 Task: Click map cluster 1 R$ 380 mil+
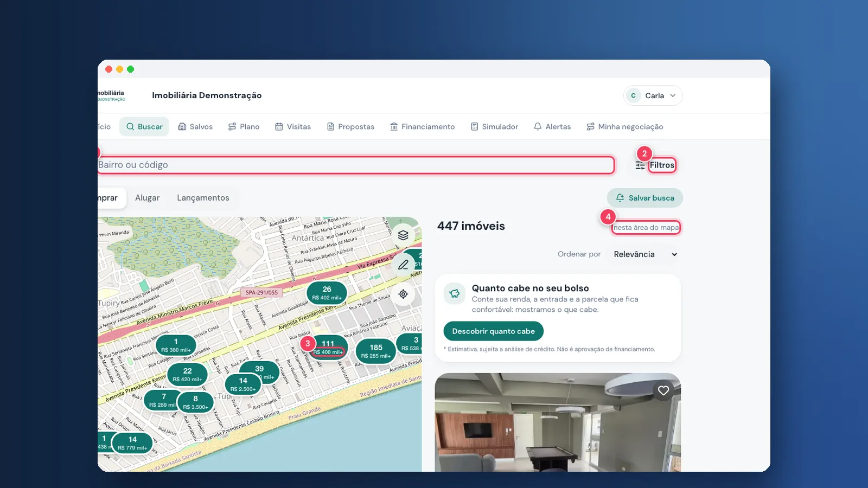click(x=176, y=345)
